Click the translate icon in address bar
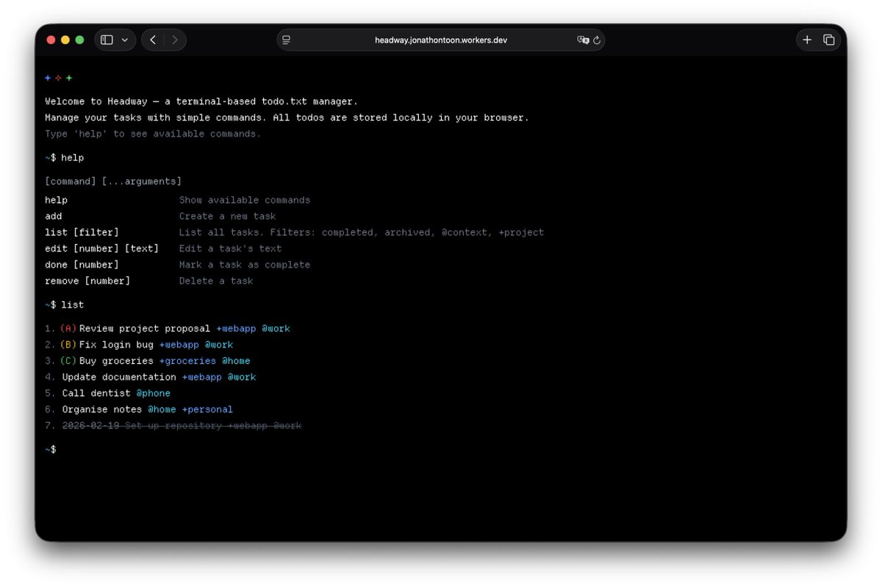This screenshot has width=882, height=588. [583, 40]
